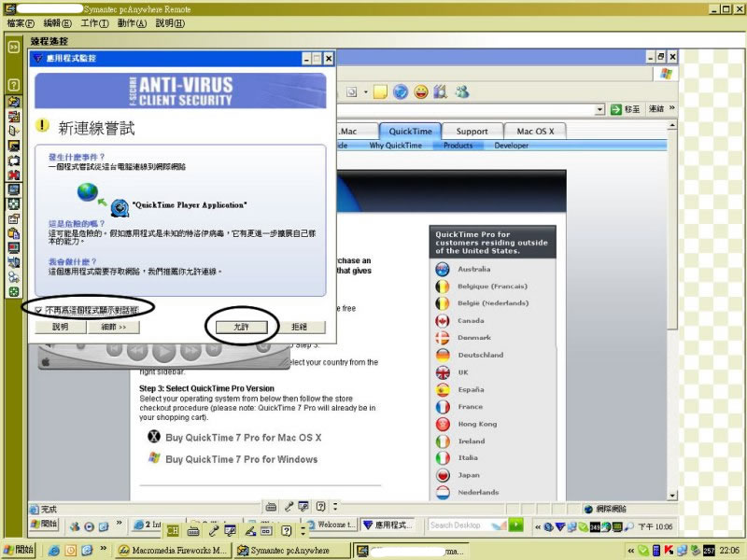Click the handwriting pen icon on lower IME bar
747x560 pixels.
point(249,530)
